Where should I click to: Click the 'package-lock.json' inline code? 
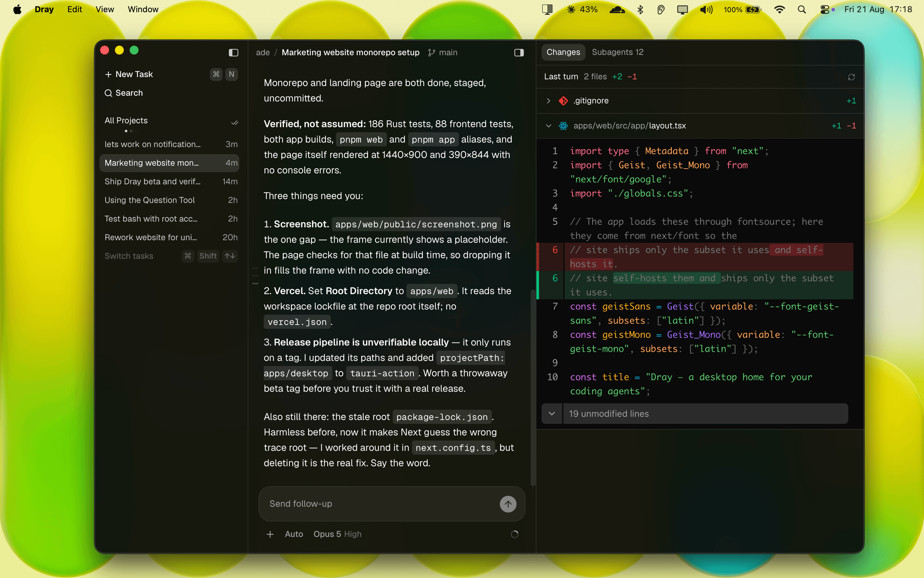click(x=442, y=417)
